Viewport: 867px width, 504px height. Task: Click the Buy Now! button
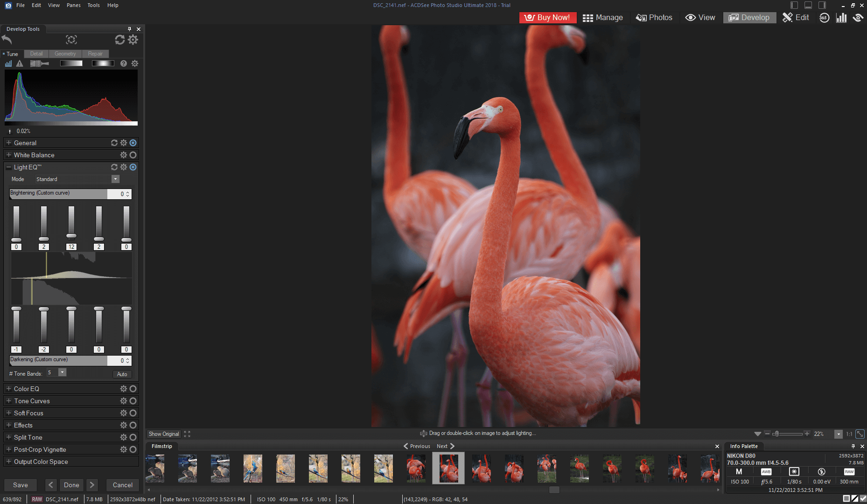(x=548, y=17)
